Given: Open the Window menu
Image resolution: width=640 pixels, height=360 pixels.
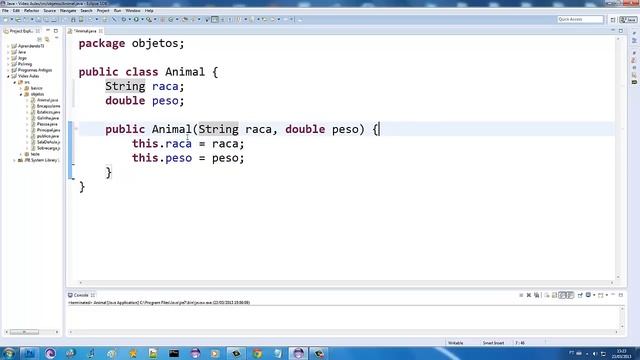Looking at the screenshot, I should pos(133,11).
